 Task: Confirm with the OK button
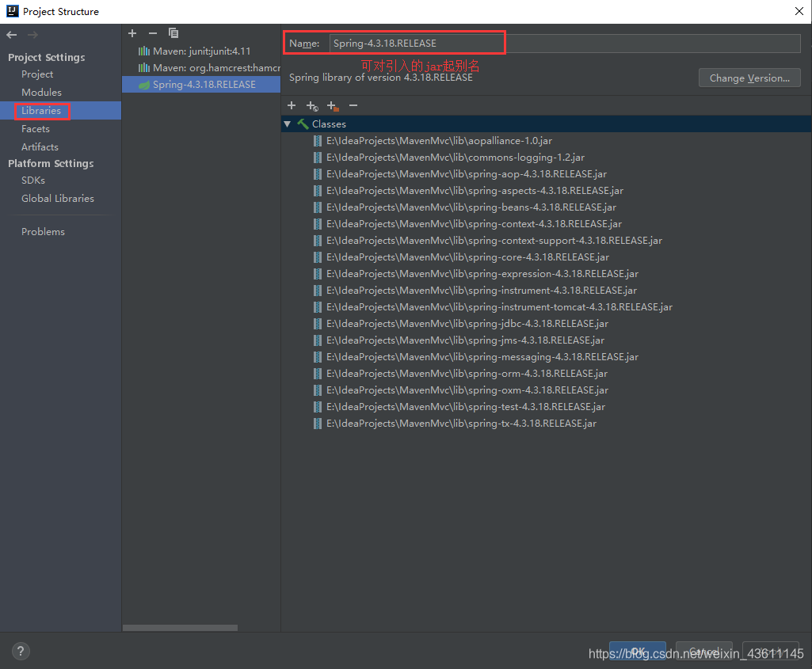coord(638,652)
